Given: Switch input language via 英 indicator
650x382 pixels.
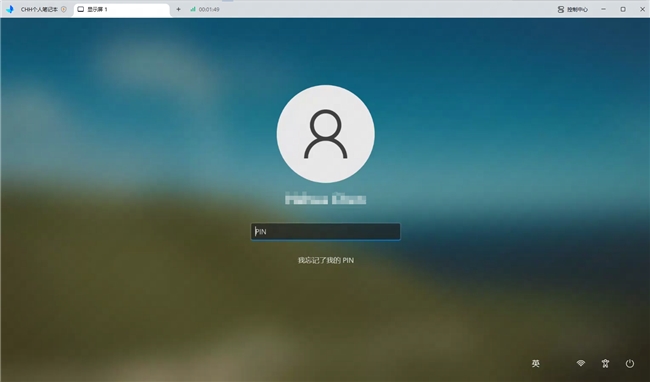Looking at the screenshot, I should 536,363.
